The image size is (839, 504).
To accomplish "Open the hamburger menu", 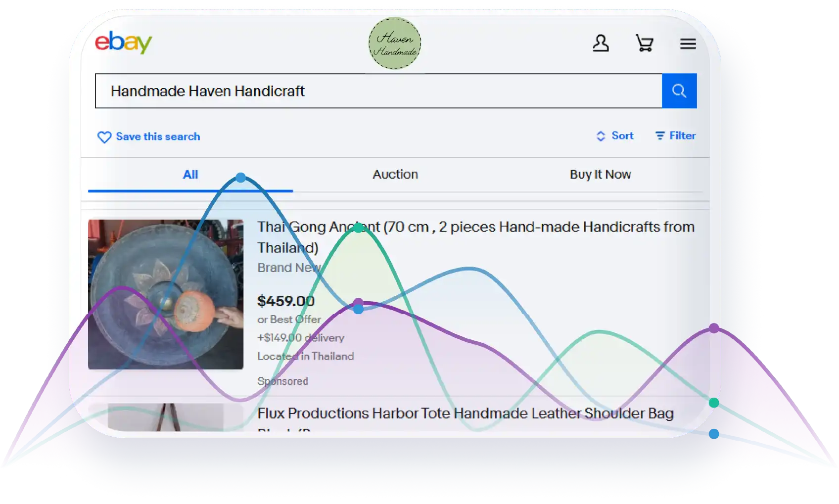I will (x=688, y=44).
